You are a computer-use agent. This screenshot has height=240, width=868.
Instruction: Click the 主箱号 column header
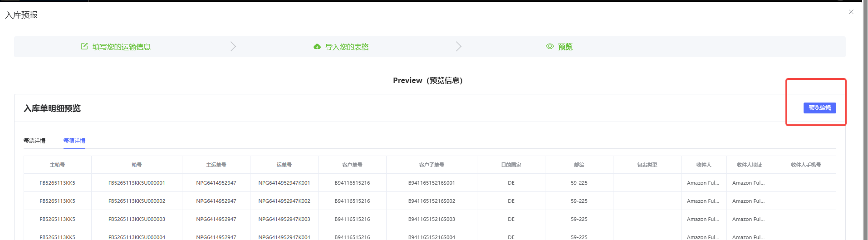coord(57,165)
